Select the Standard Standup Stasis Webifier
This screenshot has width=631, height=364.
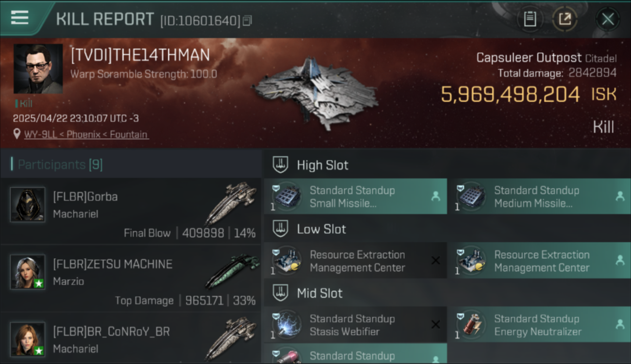(355, 325)
